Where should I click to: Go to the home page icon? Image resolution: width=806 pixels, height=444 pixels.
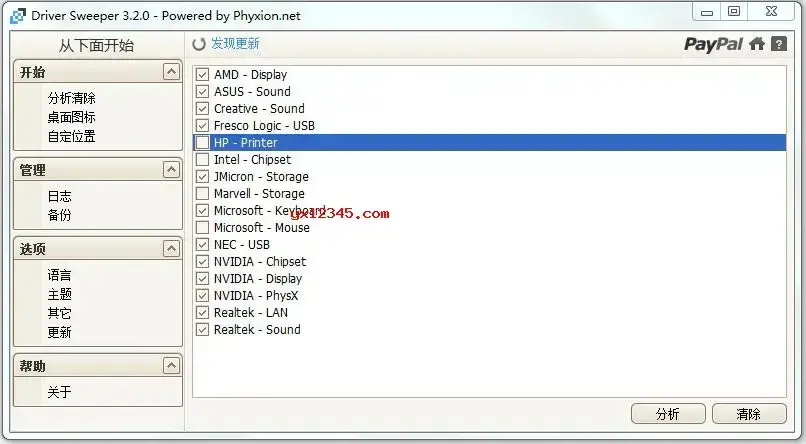[757, 44]
